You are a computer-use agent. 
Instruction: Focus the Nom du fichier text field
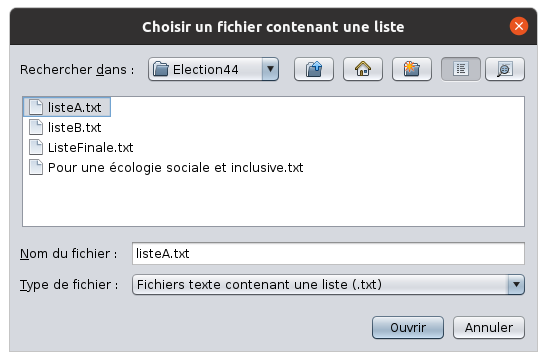[328, 254]
